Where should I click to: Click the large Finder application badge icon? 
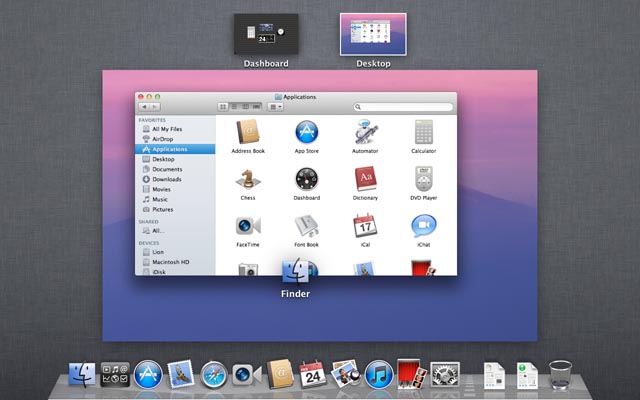point(296,270)
